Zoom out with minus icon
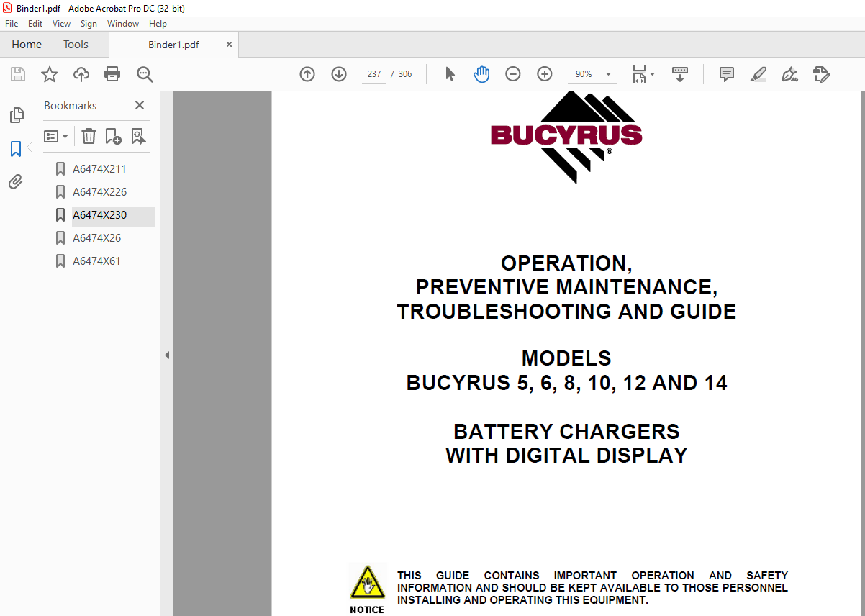865x616 pixels. (x=513, y=74)
